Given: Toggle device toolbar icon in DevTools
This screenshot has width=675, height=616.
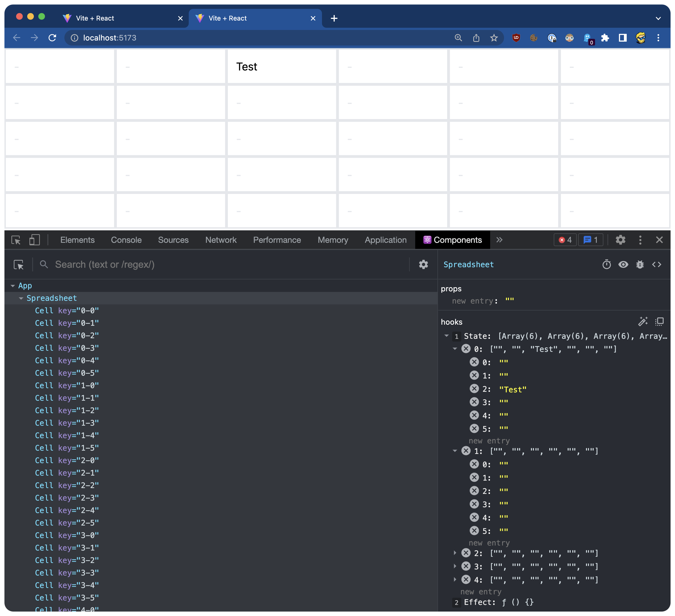Looking at the screenshot, I should click(34, 240).
